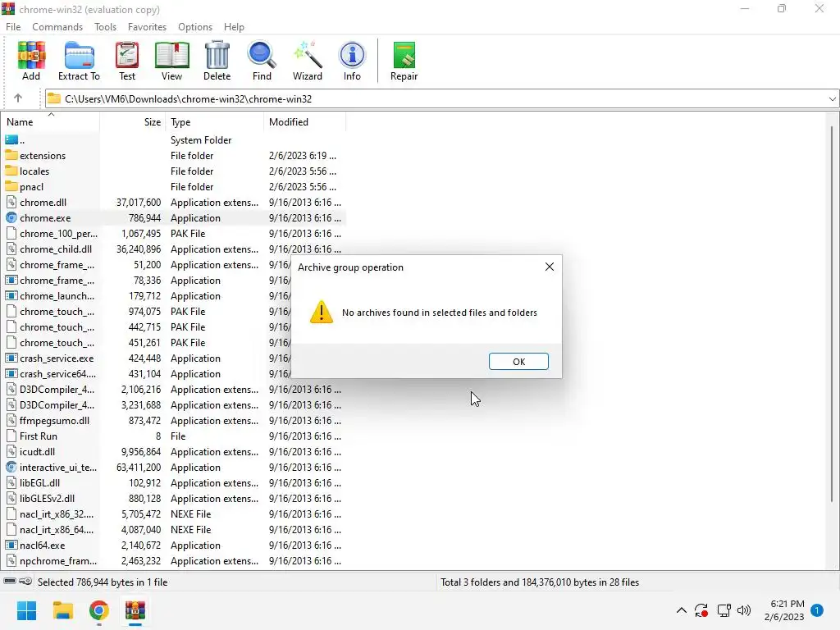Click WinRAR icon in taskbar

coord(135,610)
